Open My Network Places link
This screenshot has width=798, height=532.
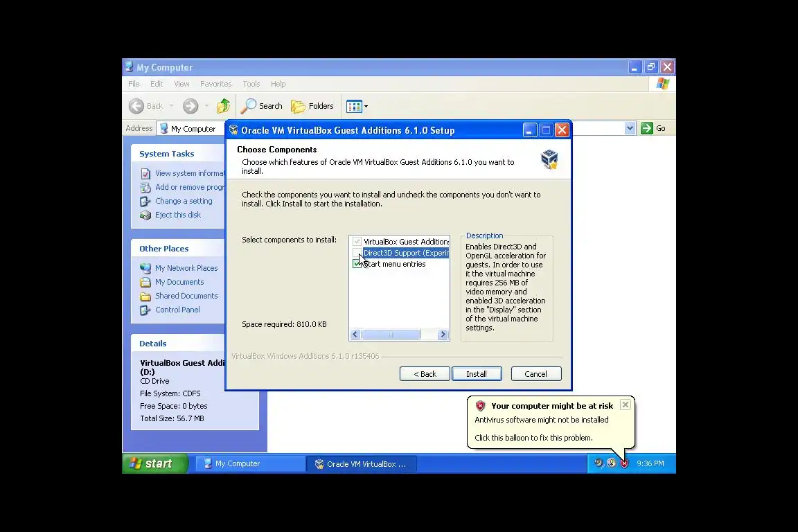coord(186,268)
